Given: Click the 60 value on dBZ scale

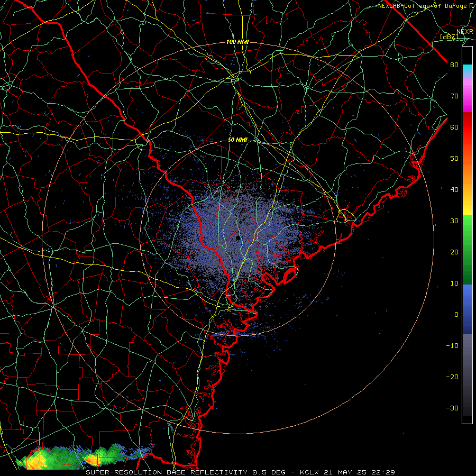Looking at the screenshot, I should (x=454, y=127).
